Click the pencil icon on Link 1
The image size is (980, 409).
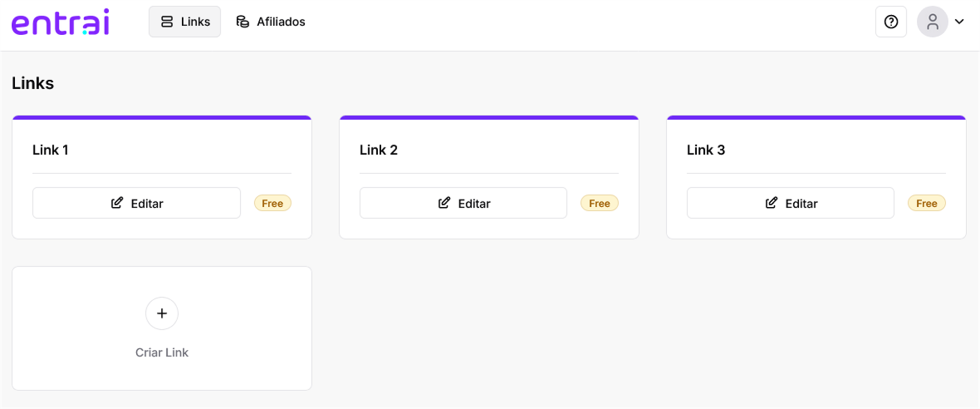(117, 203)
